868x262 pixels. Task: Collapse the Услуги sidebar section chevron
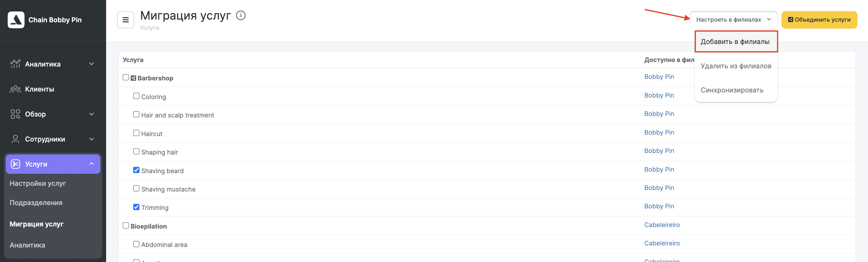(92, 164)
